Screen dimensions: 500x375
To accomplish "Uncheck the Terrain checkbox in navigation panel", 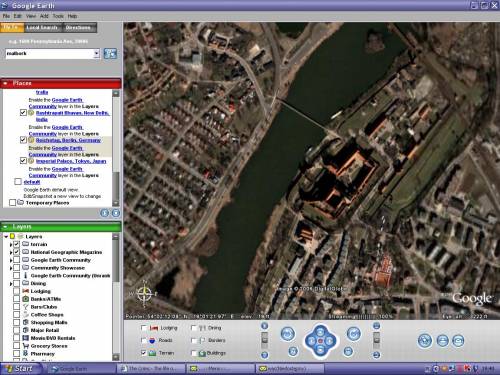I will tap(144, 353).
